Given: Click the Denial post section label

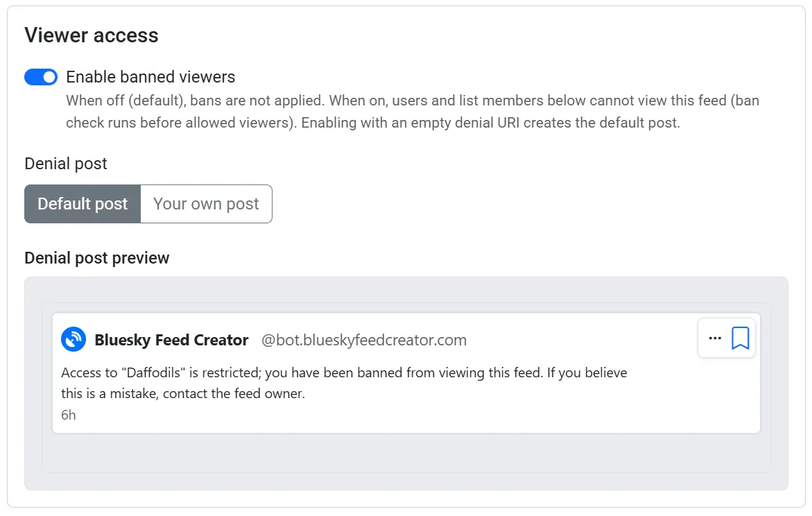Looking at the screenshot, I should click(66, 164).
